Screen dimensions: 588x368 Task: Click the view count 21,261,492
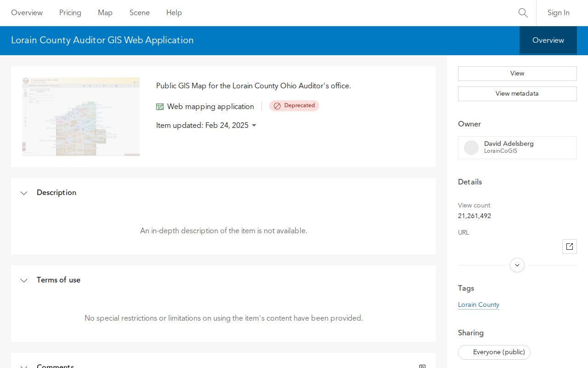point(475,216)
